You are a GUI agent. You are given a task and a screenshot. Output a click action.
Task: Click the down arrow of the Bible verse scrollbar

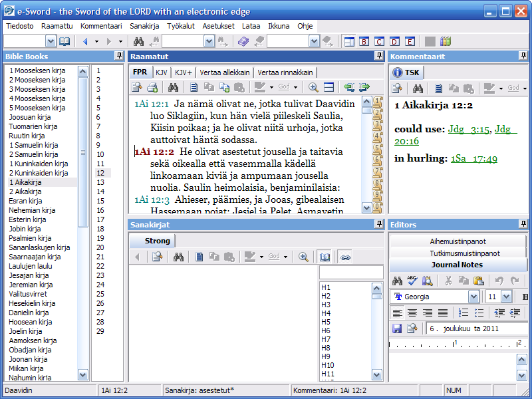(x=367, y=207)
